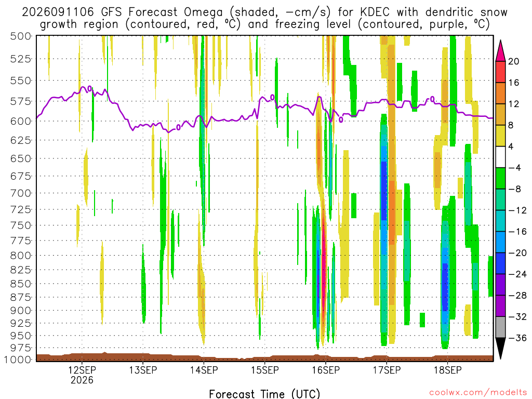Pick the gray -32 to -36 color swatch
Screen dimensions: 532x399
click(x=500, y=327)
